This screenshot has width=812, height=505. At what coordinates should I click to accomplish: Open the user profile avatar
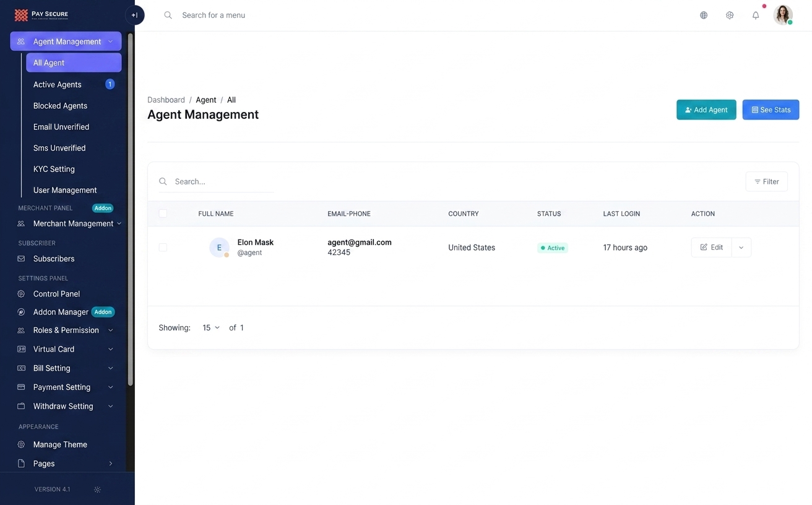pyautogui.click(x=783, y=15)
